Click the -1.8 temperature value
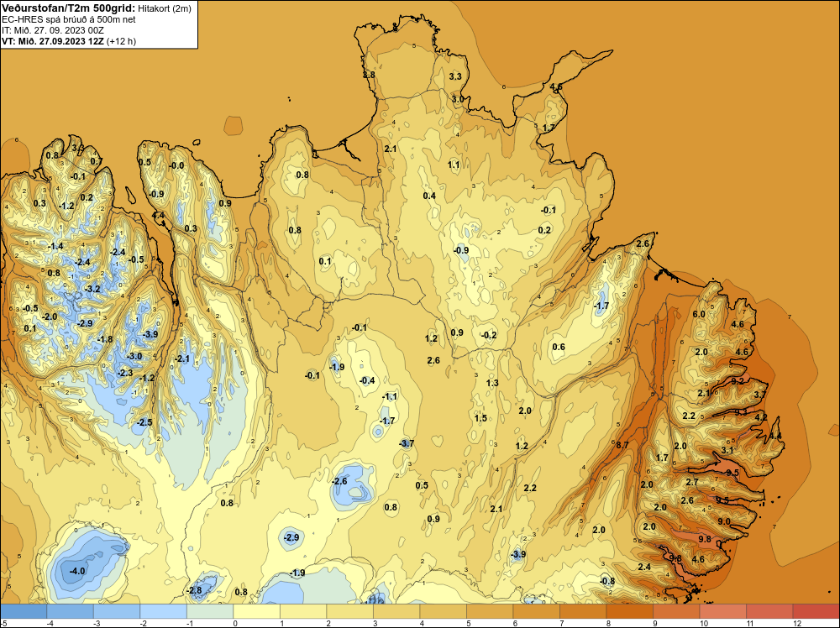 [104, 339]
